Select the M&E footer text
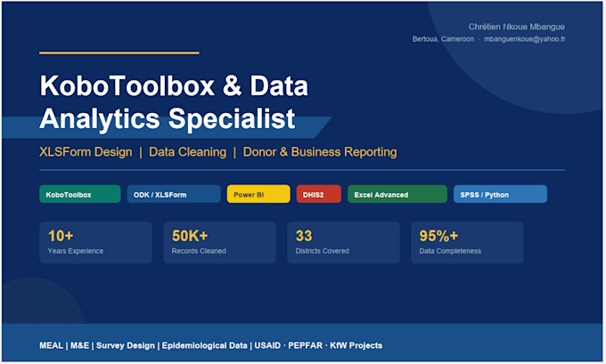606x364 pixels. pos(79,345)
